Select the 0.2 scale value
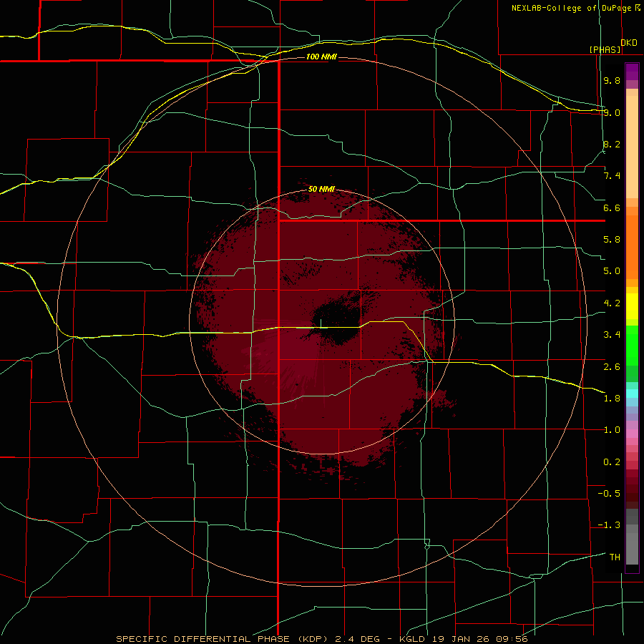 tap(612, 462)
